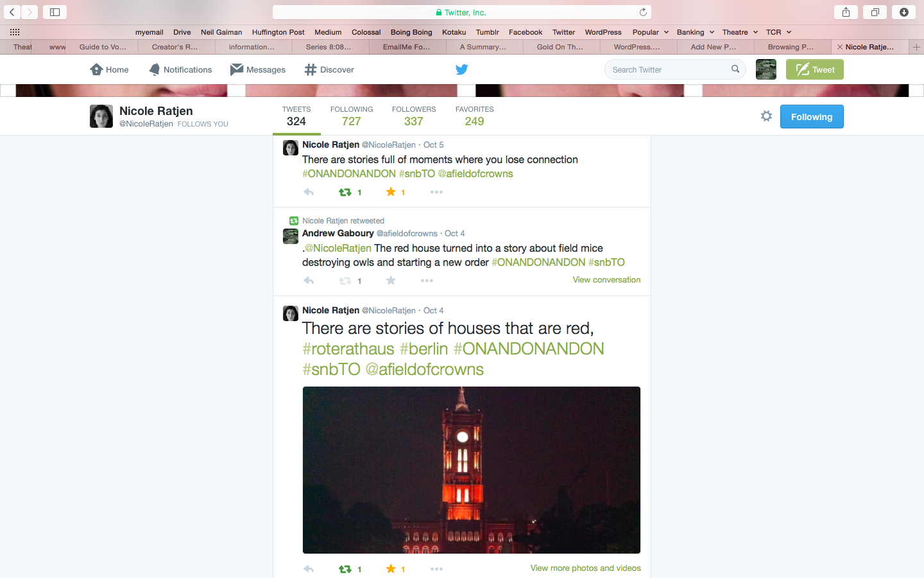Reply to the Oct 5 tweet
This screenshot has width=924, height=578.
309,192
